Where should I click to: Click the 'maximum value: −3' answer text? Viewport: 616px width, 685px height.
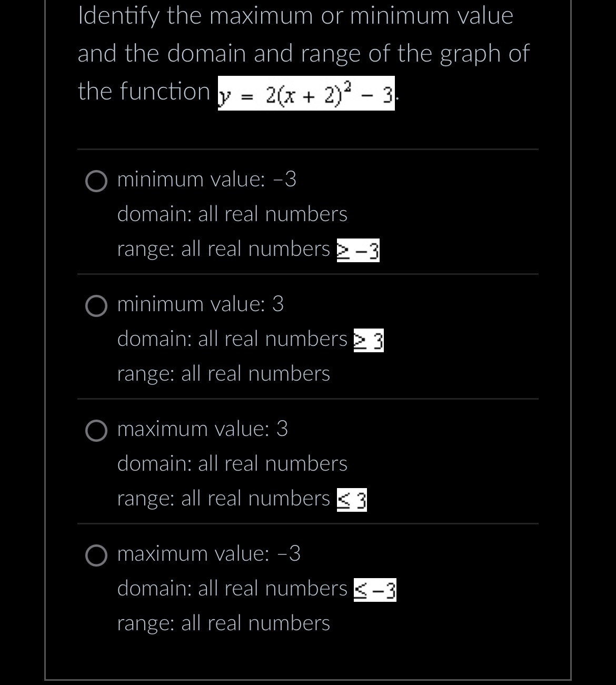(209, 554)
